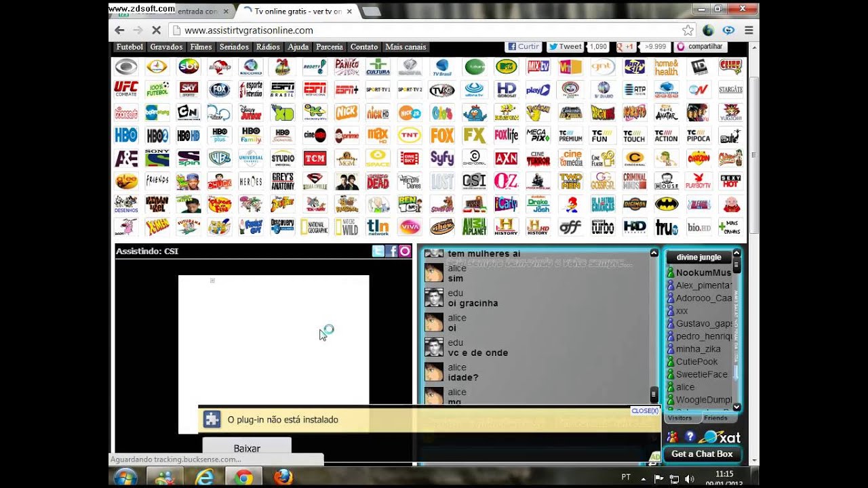Open the SBT channel icon
The image size is (868, 488).
click(x=189, y=66)
